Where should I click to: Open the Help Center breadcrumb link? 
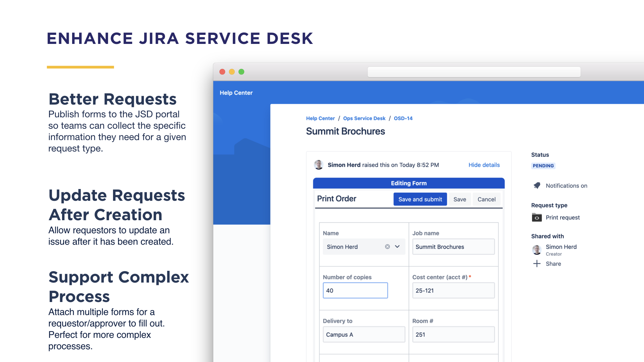pos(320,118)
